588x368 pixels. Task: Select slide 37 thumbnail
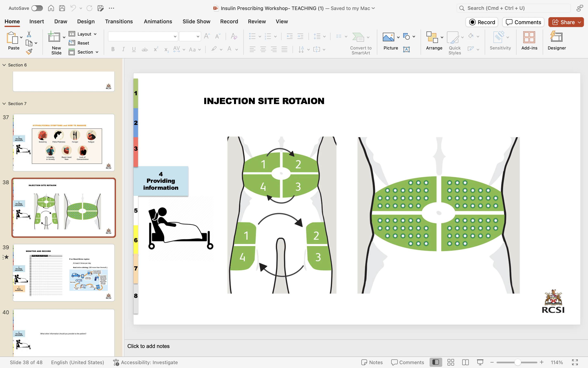click(64, 143)
